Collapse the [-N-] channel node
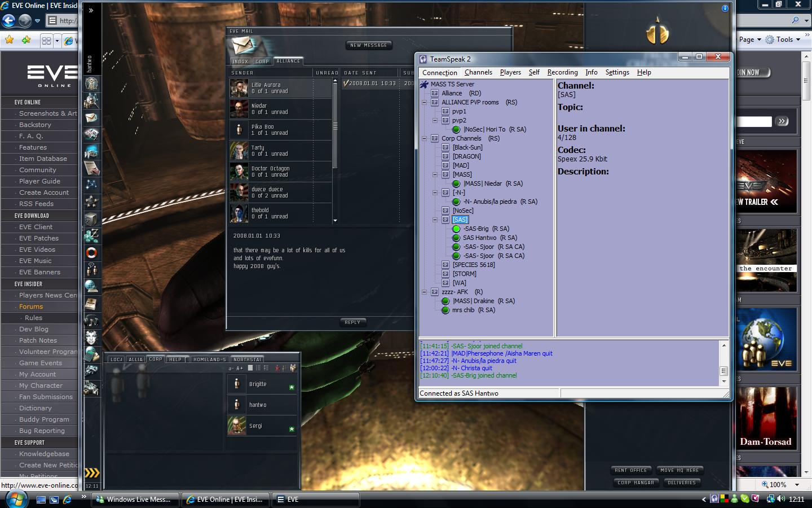Image resolution: width=812 pixels, height=508 pixels. [435, 192]
